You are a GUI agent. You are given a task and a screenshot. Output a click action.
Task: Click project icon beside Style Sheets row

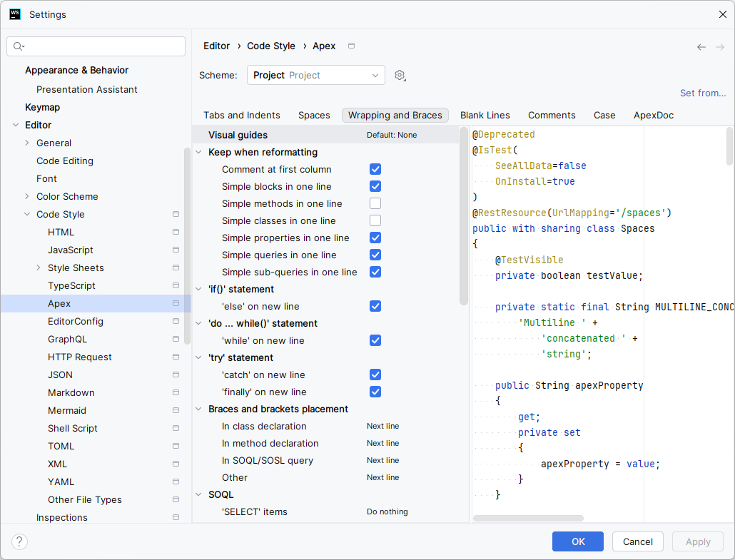176,268
